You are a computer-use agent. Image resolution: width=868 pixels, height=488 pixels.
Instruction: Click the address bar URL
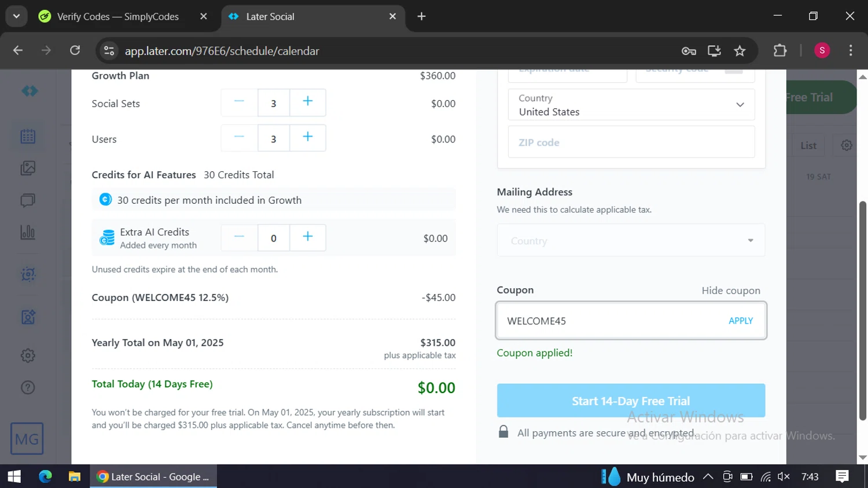(x=222, y=51)
